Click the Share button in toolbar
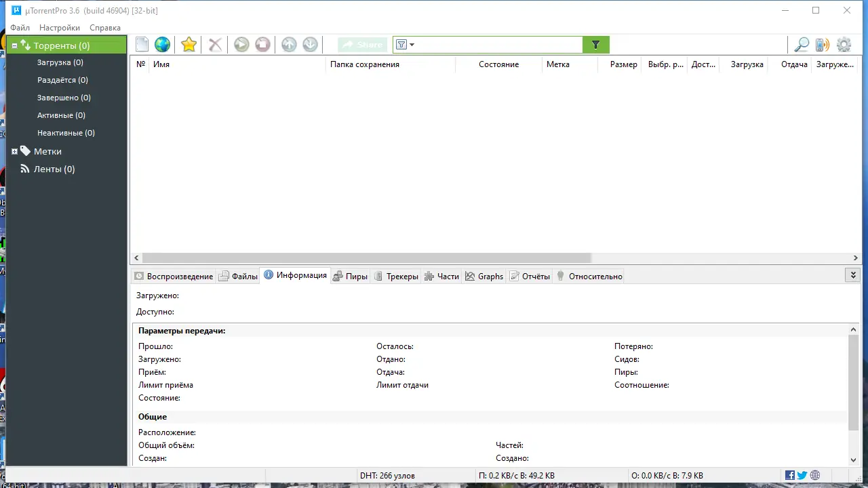Screen dimensions: 868x488 click(363, 45)
